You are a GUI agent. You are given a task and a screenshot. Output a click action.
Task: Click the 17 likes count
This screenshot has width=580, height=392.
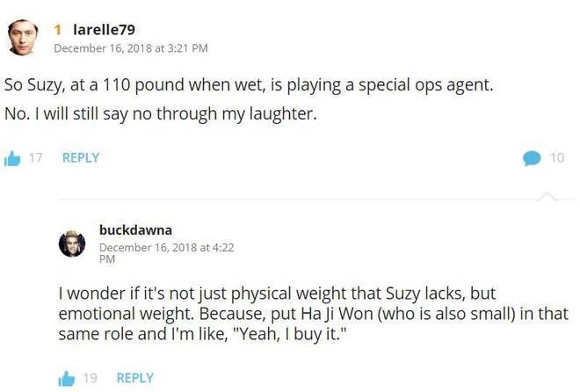[x=35, y=158]
